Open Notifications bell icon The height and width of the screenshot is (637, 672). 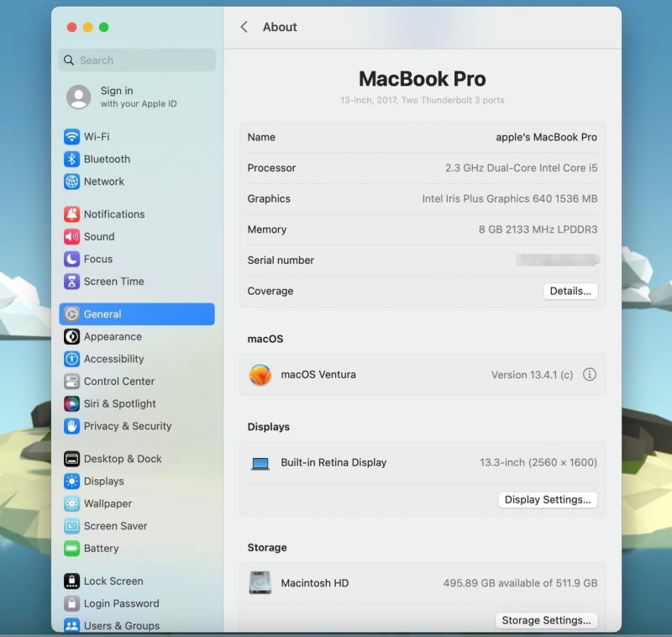[72, 214]
